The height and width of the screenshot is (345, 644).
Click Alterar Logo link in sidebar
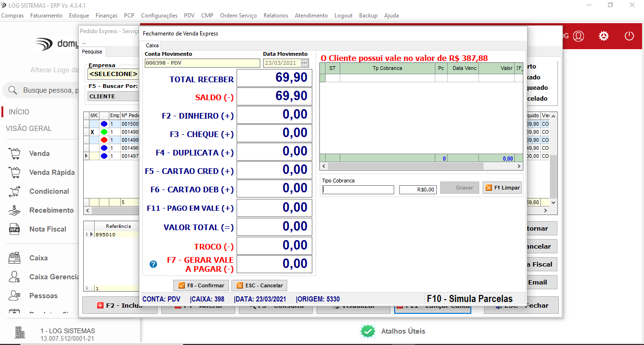click(x=54, y=70)
